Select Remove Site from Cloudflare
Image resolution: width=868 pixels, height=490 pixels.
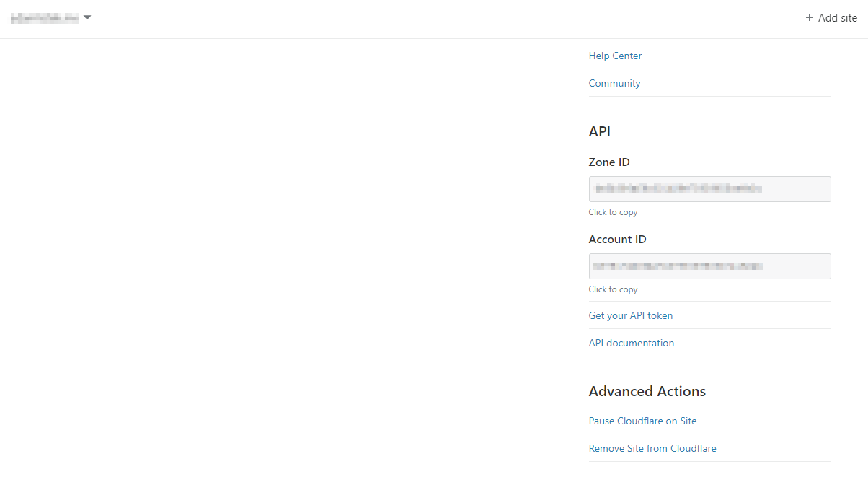[652, 448]
